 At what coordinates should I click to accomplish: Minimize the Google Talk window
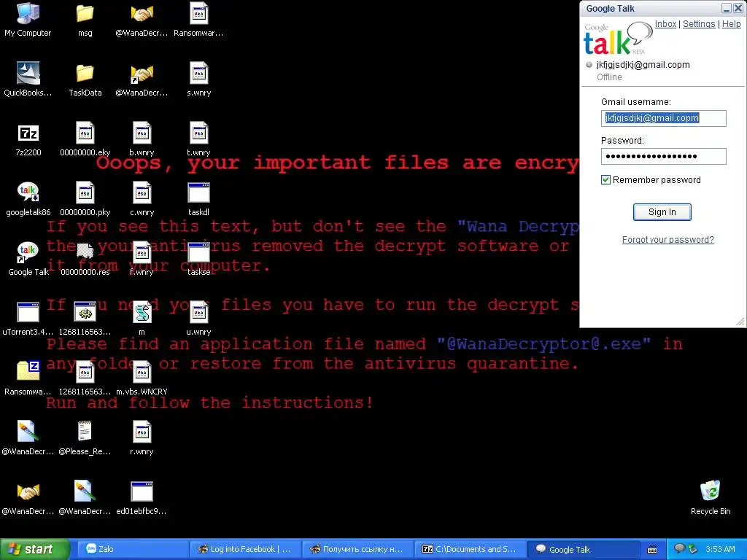click(x=726, y=8)
